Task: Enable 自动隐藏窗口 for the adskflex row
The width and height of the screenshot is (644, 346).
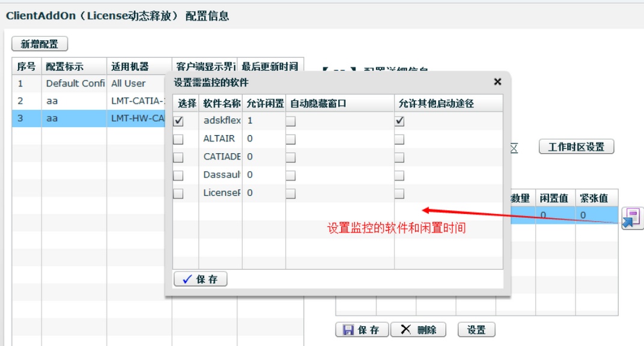Action: pos(291,121)
